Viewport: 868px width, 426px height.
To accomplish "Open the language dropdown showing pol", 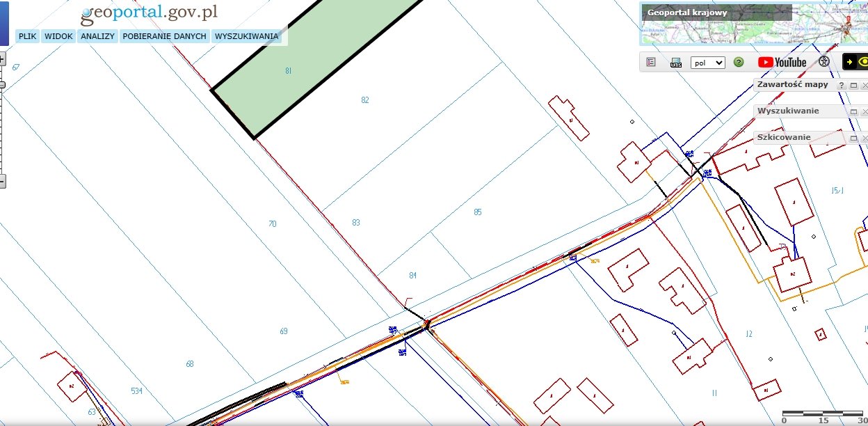I will pos(707,63).
